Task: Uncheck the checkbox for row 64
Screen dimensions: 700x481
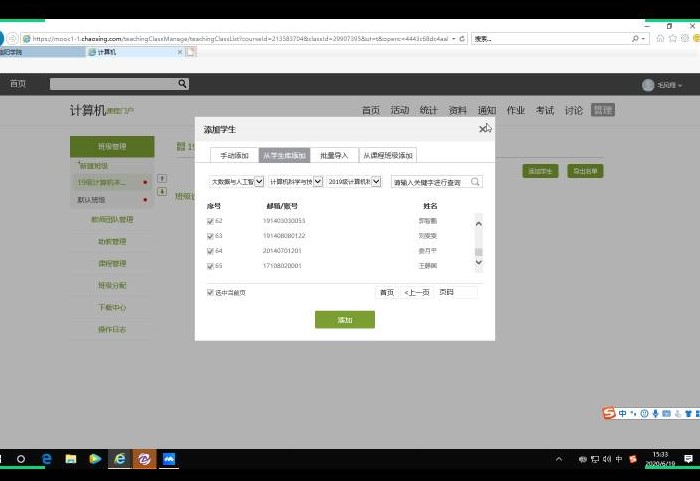Action: pos(210,251)
